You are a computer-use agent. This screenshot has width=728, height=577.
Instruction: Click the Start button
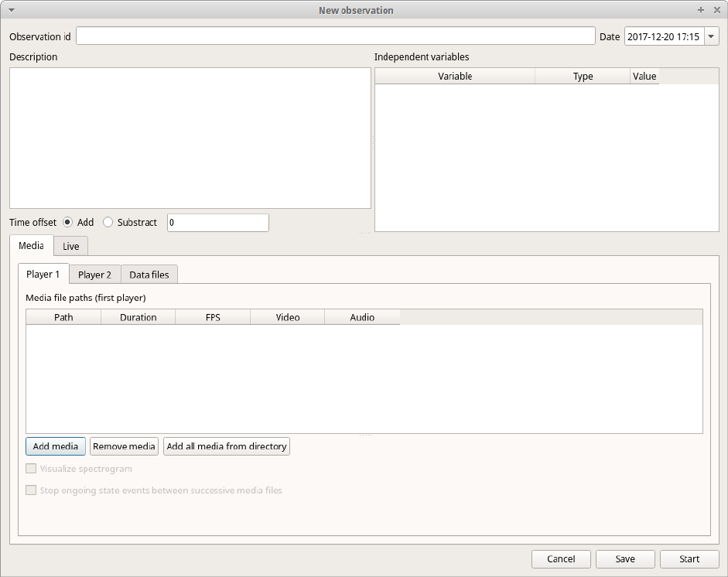689,559
